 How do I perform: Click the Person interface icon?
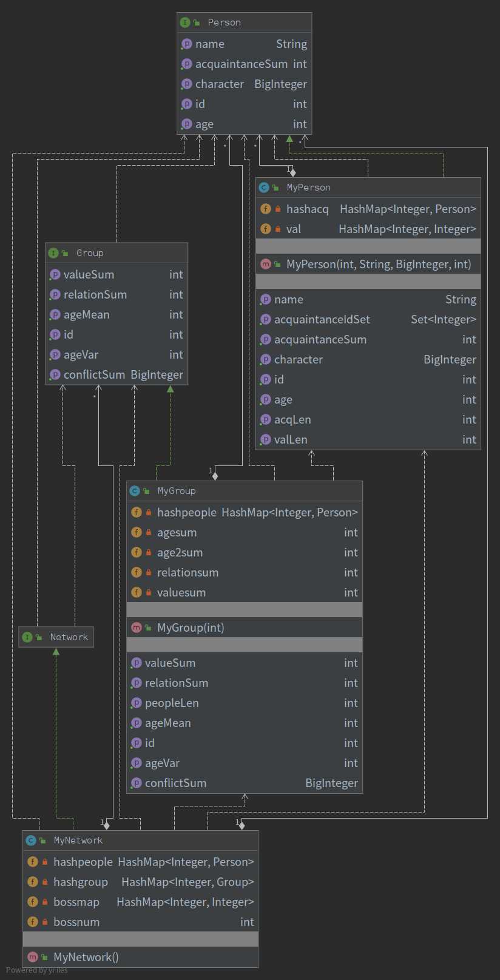(185, 22)
